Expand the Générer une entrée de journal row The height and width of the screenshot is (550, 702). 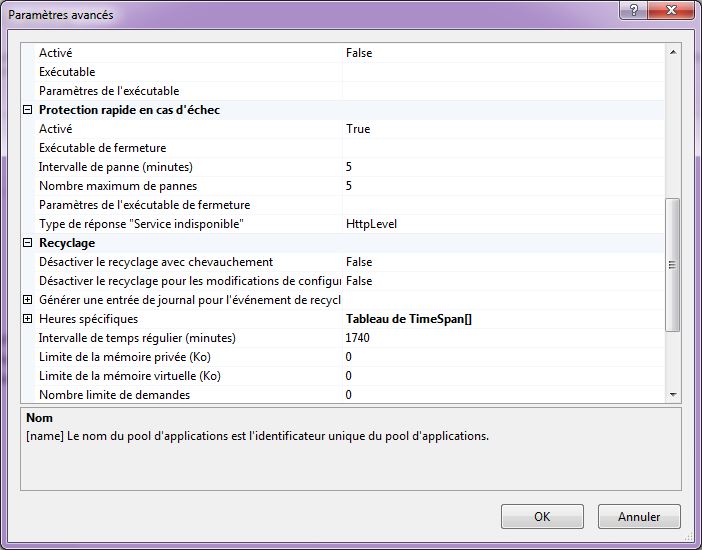(x=28, y=300)
